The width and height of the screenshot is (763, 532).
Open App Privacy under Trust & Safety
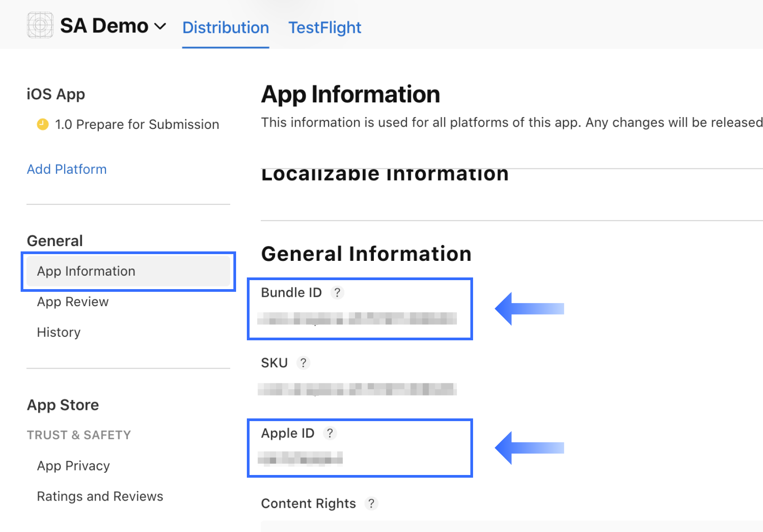(x=73, y=466)
